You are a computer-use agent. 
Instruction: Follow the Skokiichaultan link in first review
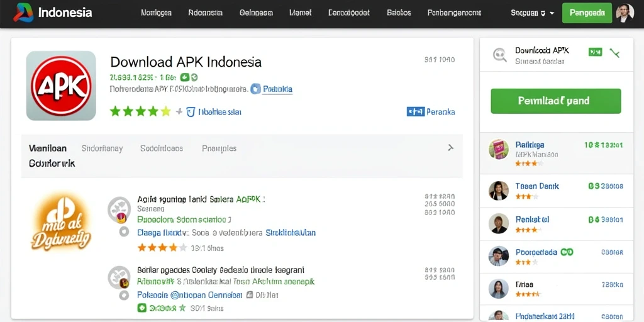pos(291,233)
